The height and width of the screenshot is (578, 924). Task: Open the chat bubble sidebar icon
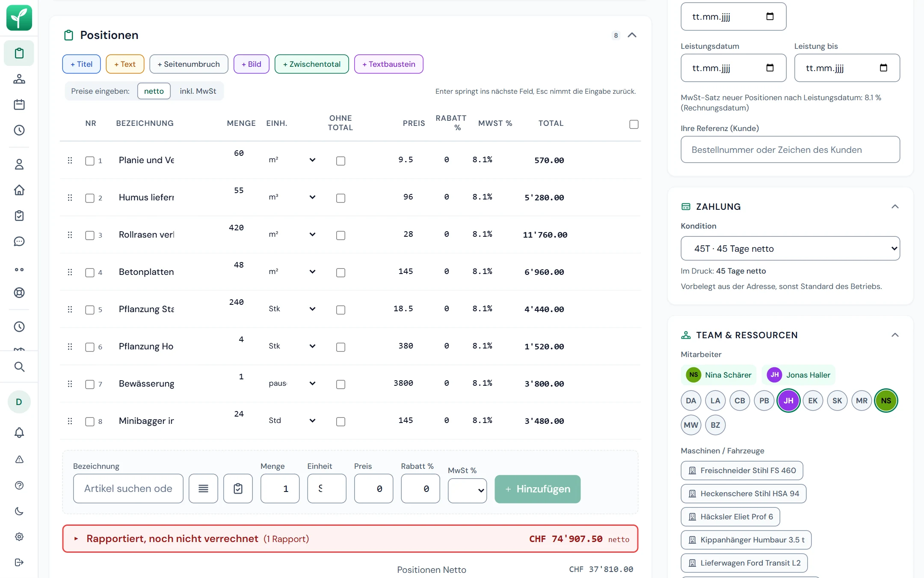19,241
